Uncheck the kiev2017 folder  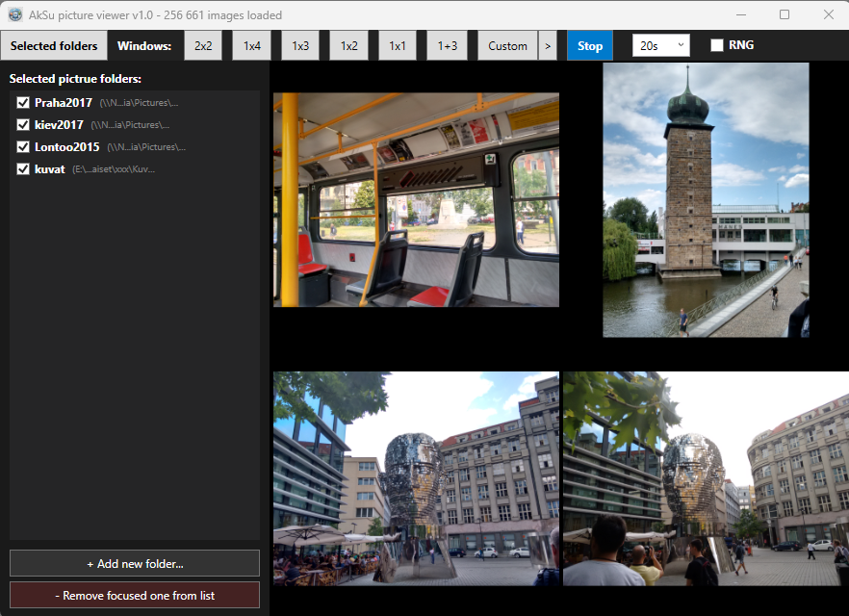(23, 124)
